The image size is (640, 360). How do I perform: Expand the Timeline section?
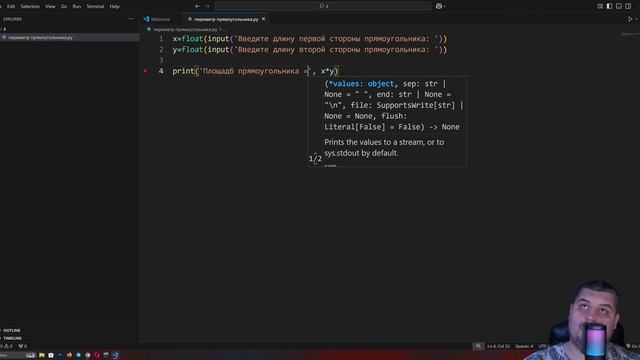click(x=13, y=338)
